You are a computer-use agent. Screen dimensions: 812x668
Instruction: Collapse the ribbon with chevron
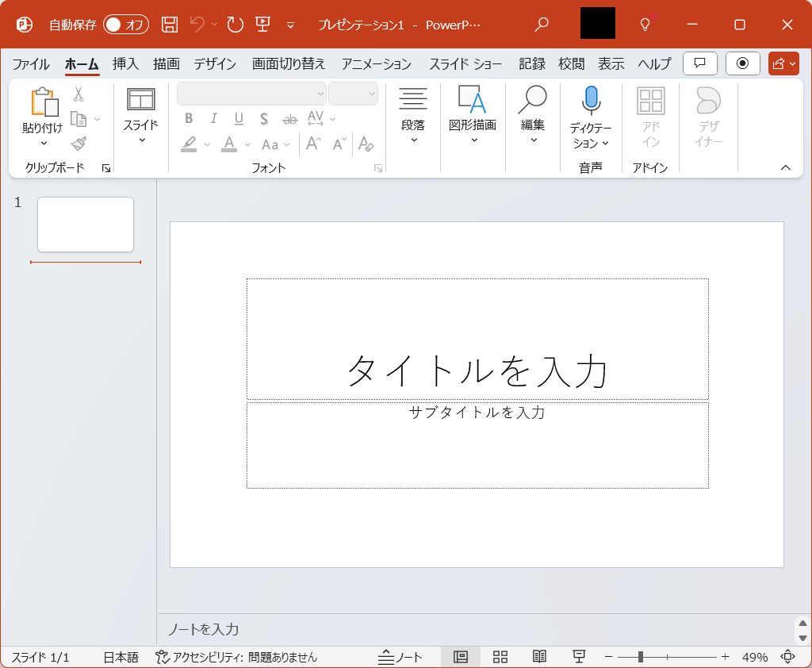click(786, 167)
